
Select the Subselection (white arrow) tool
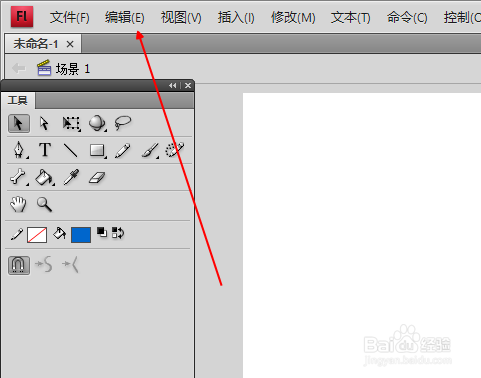click(44, 124)
